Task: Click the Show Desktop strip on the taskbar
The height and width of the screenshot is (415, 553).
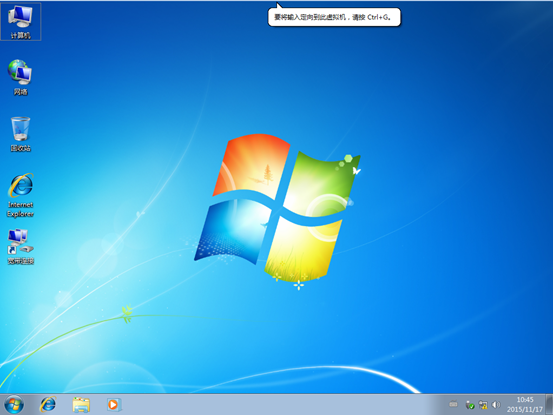Action: (549, 404)
